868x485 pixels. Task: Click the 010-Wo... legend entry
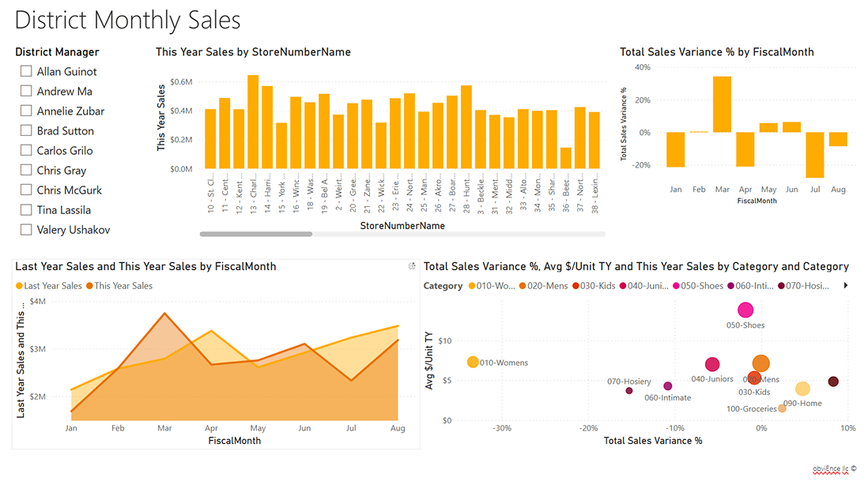click(492, 286)
